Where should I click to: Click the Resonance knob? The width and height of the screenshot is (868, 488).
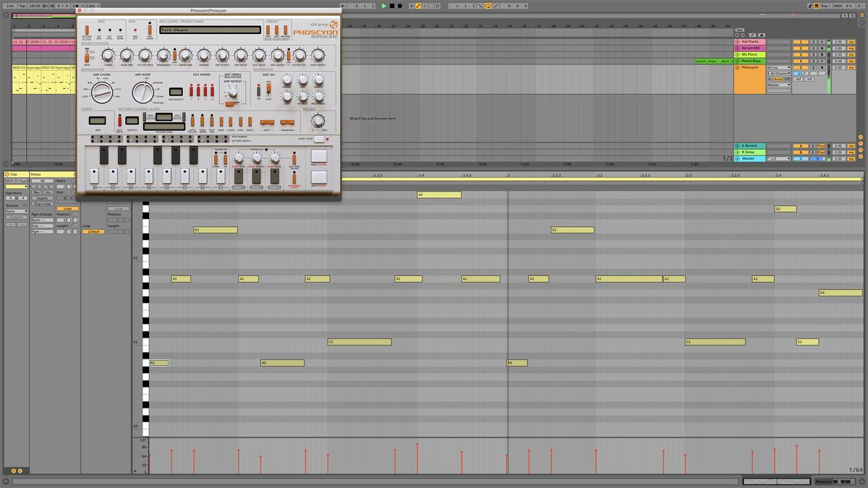coord(163,55)
